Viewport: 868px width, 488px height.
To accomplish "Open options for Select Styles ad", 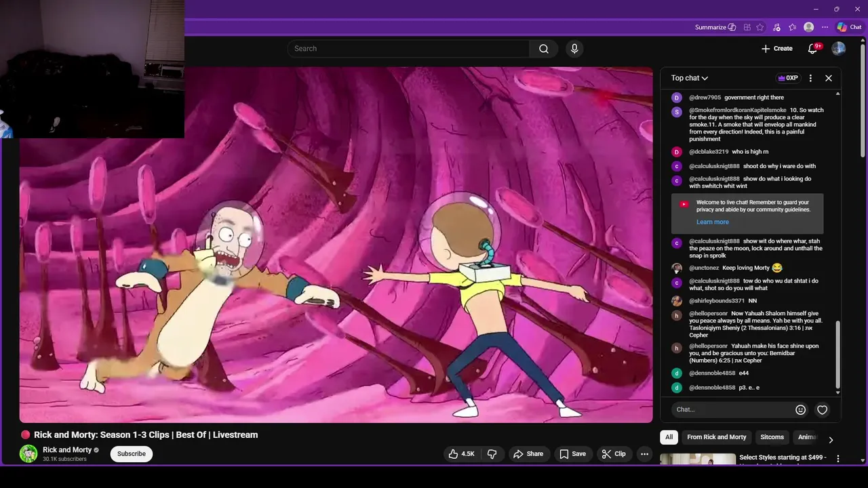I will point(838,459).
